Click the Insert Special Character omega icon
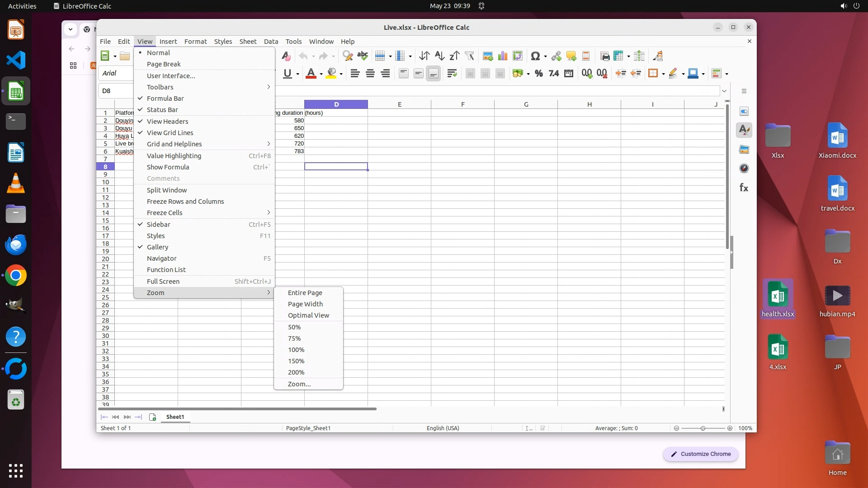This screenshot has height=488, width=868. click(535, 56)
